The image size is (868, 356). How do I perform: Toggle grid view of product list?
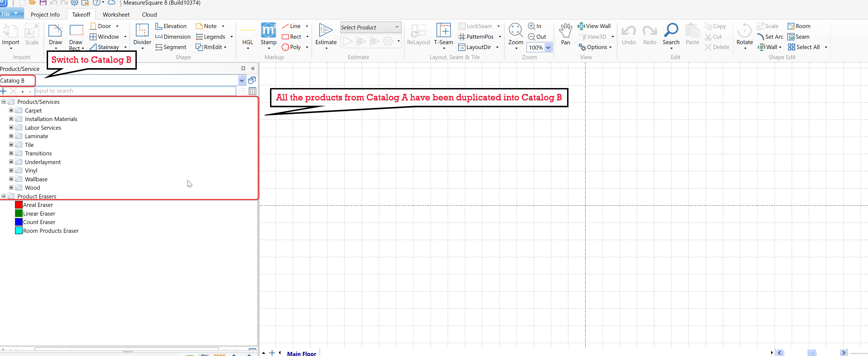(x=252, y=91)
